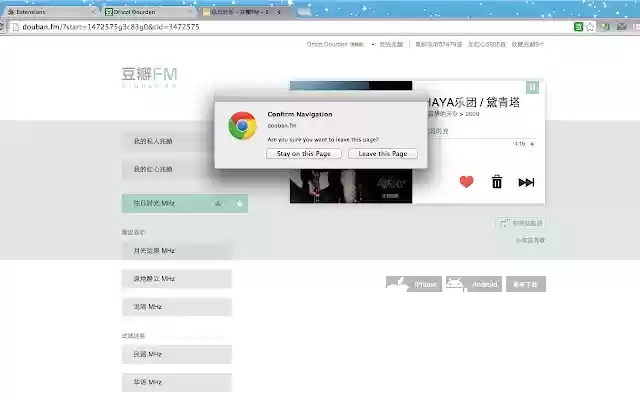Click the artist title HAYA乐团 / 黛青塔
640x400 pixels.
point(473,102)
